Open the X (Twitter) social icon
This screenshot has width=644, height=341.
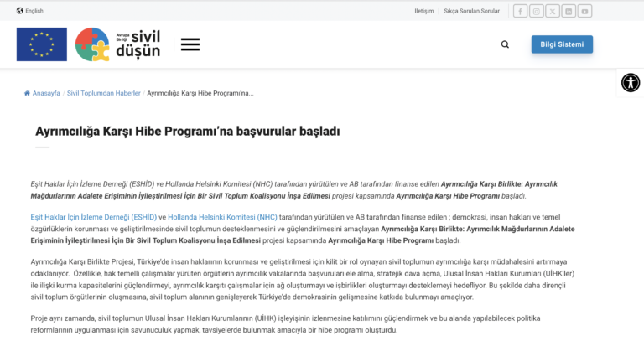click(x=553, y=11)
